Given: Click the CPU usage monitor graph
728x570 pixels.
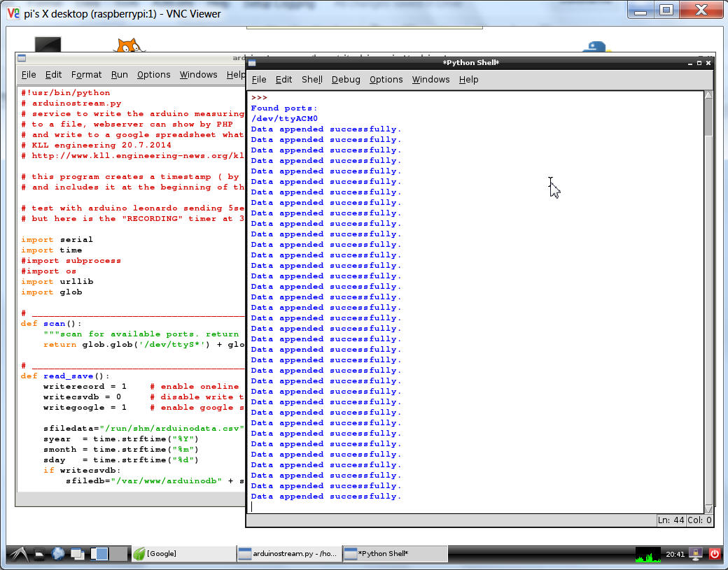Looking at the screenshot, I should pos(647,554).
